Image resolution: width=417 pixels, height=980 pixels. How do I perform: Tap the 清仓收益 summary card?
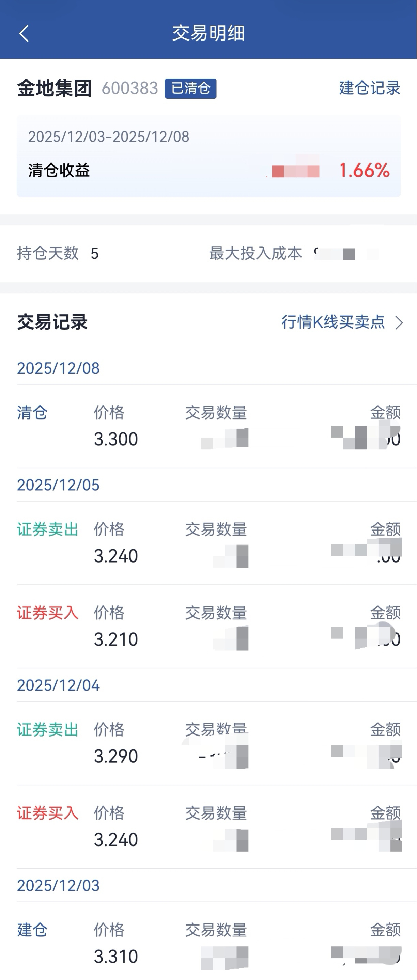[208, 156]
